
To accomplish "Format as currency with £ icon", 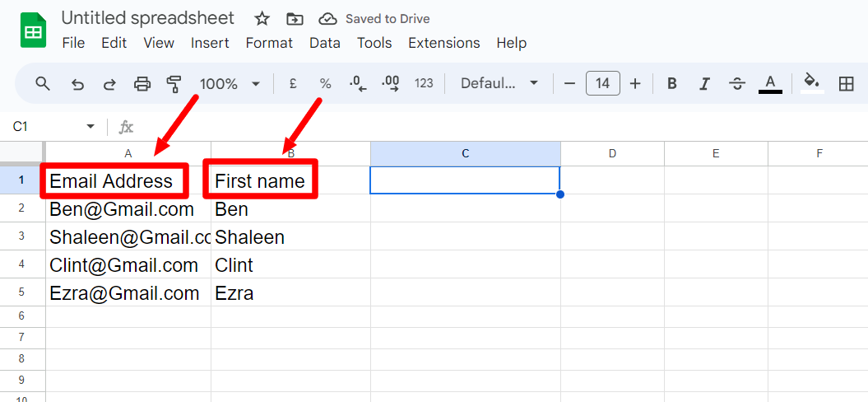I will click(293, 84).
